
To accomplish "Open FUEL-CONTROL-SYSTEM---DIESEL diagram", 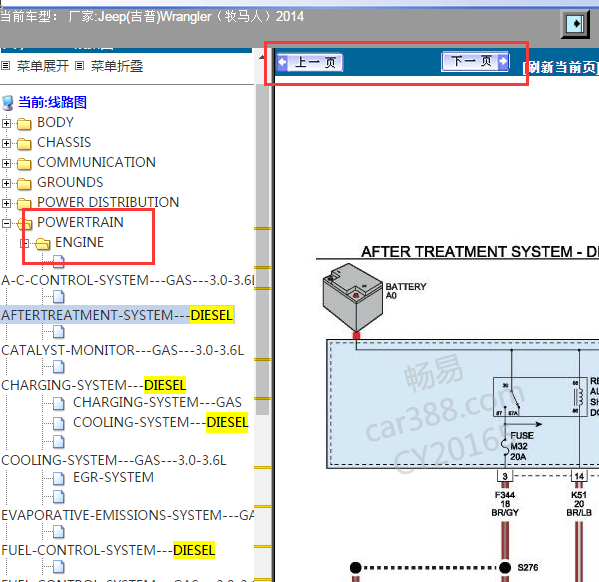I will point(108,550).
